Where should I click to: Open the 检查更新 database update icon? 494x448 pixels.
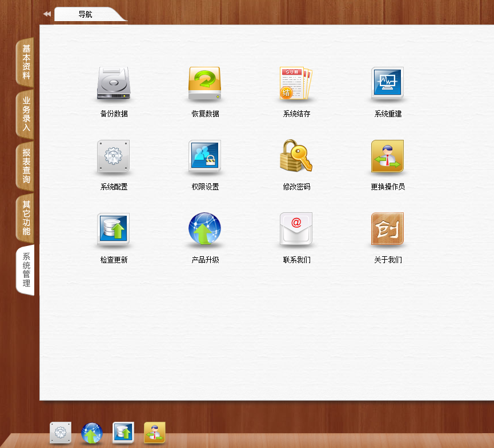pos(114,229)
